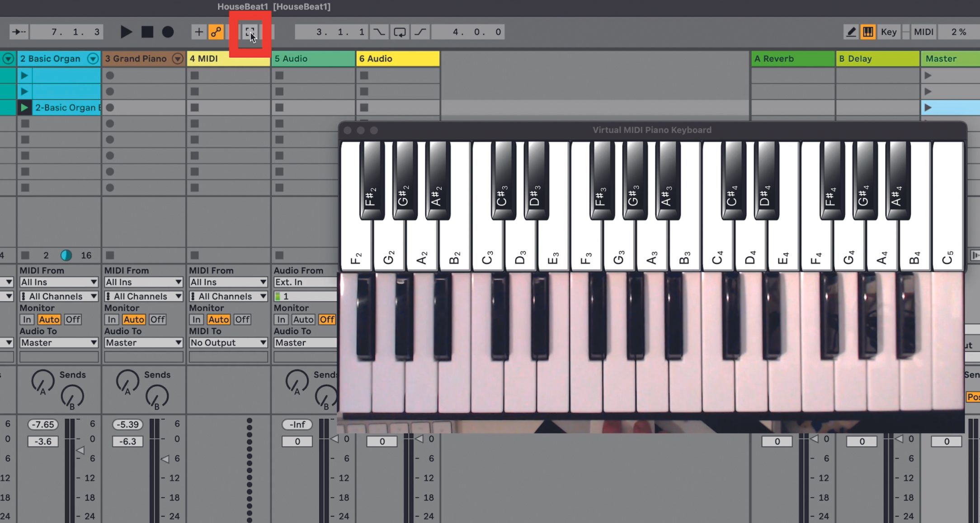Open 5 Audio Ext. In dropdown
The height and width of the screenshot is (523, 980).
(x=306, y=282)
